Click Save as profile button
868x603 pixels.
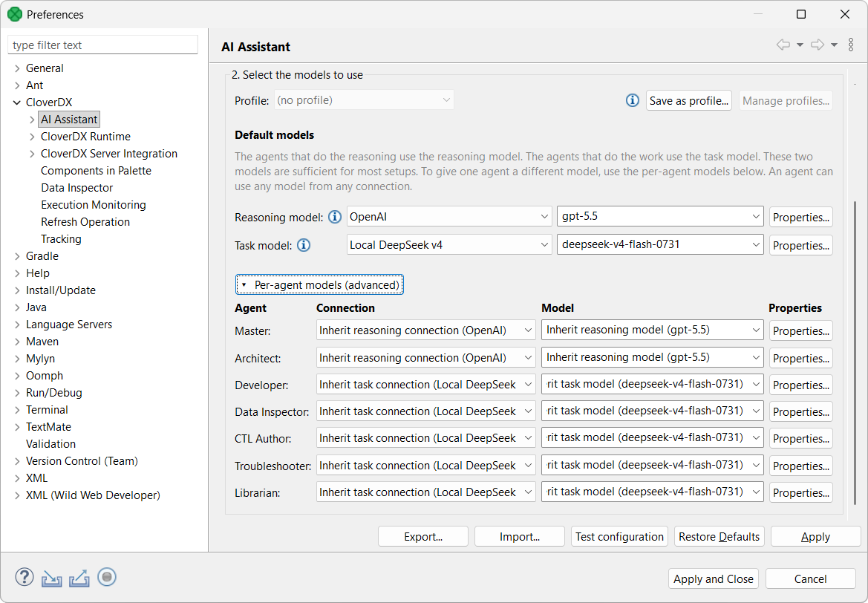coord(688,101)
